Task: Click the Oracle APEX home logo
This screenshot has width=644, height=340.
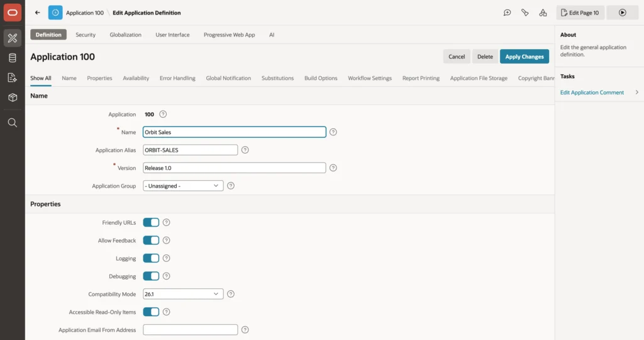Action: click(13, 13)
